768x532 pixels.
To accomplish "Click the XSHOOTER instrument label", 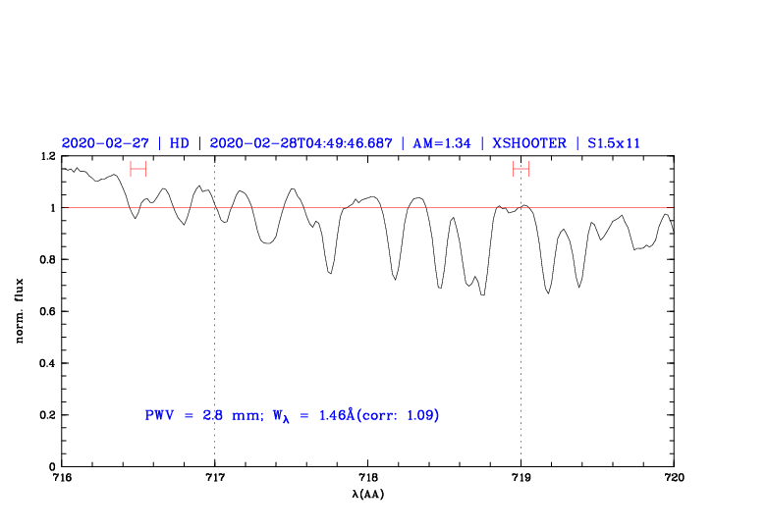I will 529,142.
